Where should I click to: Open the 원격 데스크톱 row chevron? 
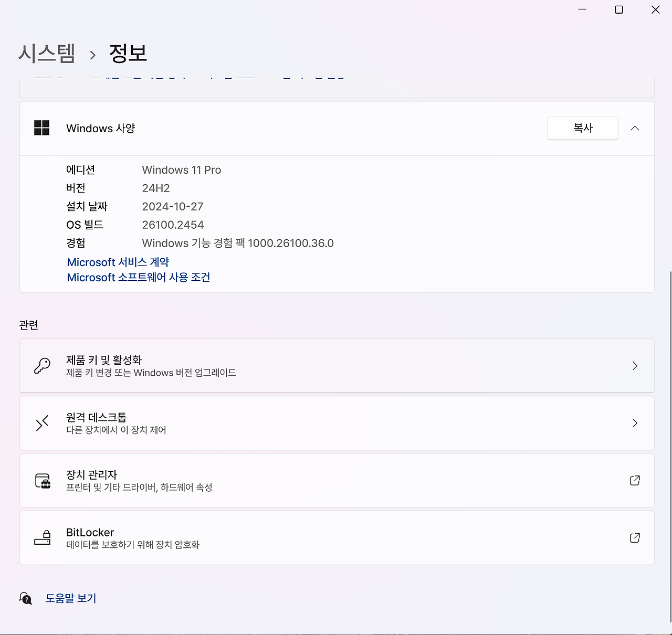(635, 423)
